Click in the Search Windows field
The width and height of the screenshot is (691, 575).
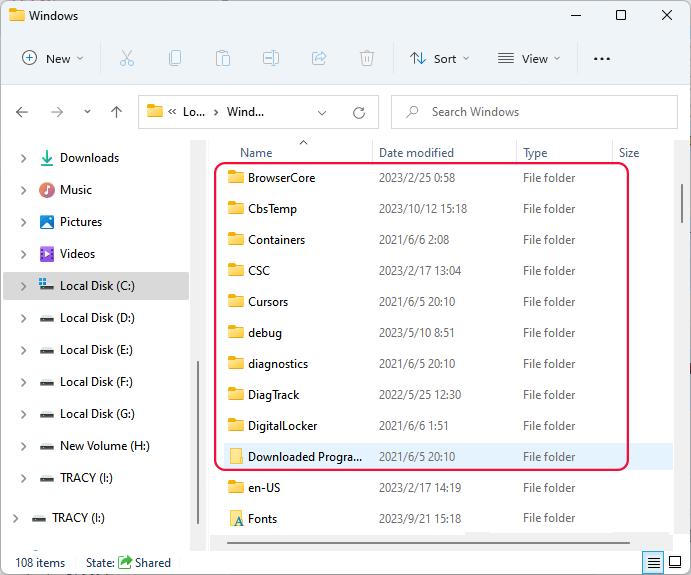coord(534,112)
